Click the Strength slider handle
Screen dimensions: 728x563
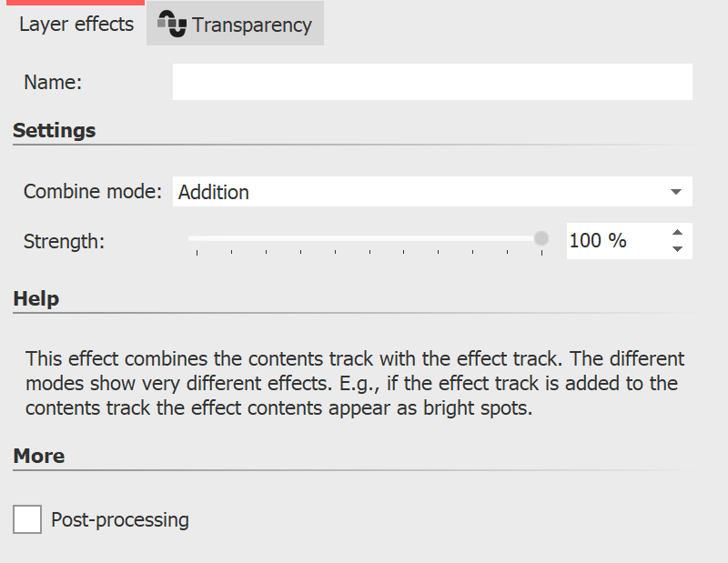pos(541,237)
